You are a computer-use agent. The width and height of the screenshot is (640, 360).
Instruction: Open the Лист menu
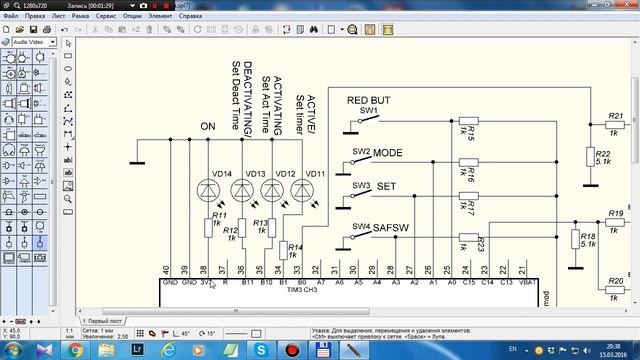coord(58,16)
